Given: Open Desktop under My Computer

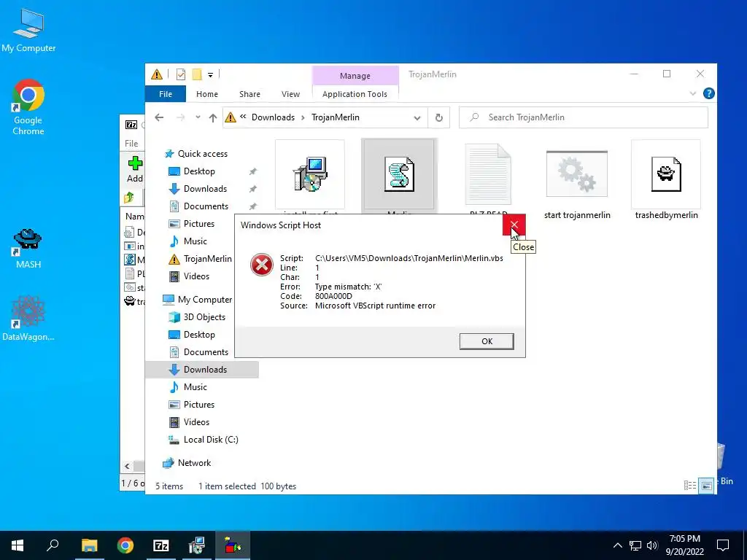Looking at the screenshot, I should coord(199,335).
